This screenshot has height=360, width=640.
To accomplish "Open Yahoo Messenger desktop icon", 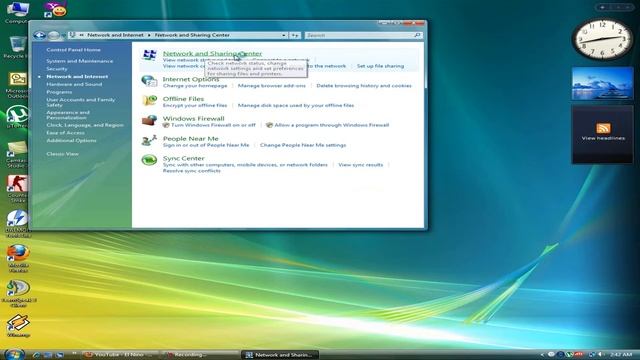I will 55,9.
